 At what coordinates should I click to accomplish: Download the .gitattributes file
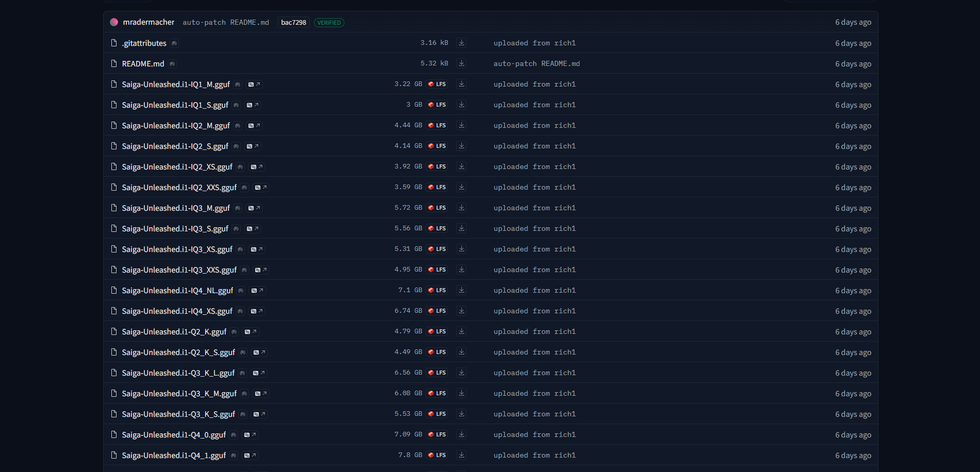point(461,43)
